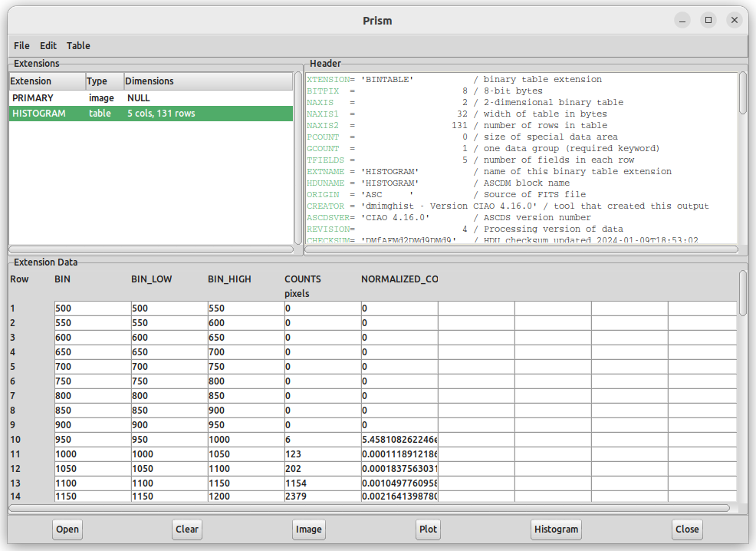756x551 pixels.
Task: Click the Open button
Action: (67, 529)
